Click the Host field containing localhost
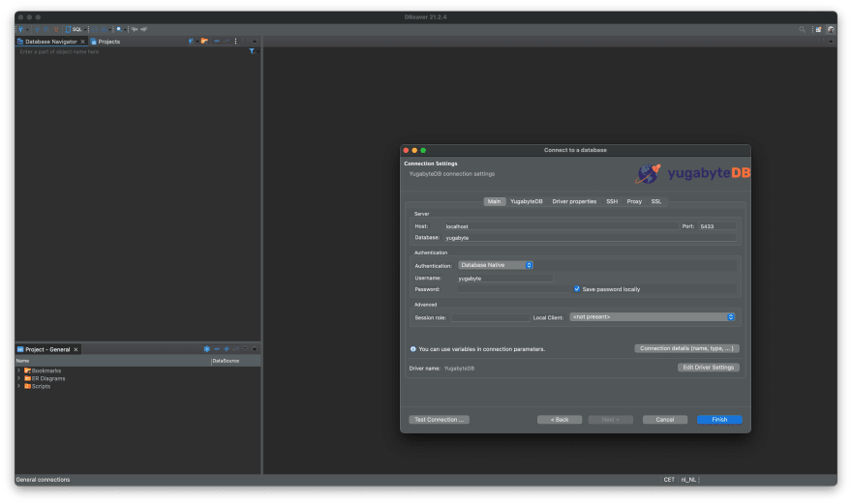The width and height of the screenshot is (852, 504). (x=561, y=226)
